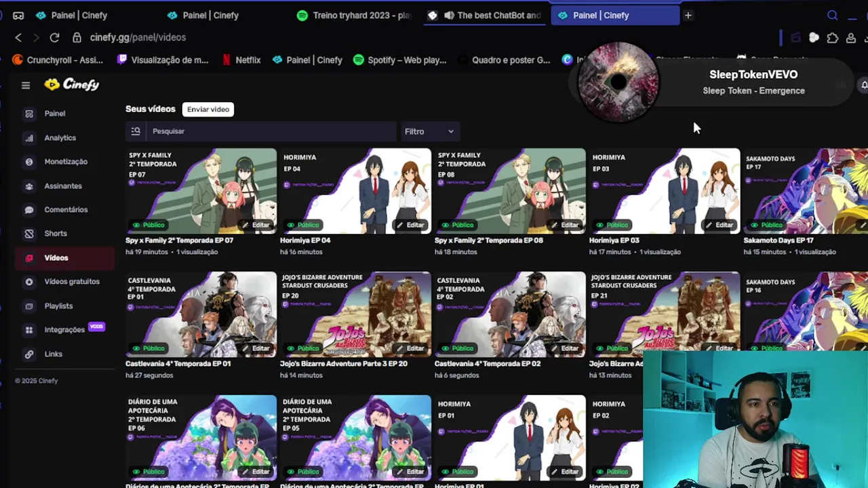Image resolution: width=868 pixels, height=488 pixels.
Task: Open Vídeos gratuitos section
Action: pos(72,281)
